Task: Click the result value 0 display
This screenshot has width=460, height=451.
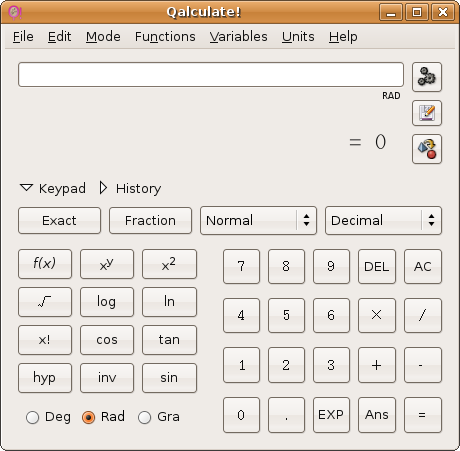Action: [x=380, y=142]
